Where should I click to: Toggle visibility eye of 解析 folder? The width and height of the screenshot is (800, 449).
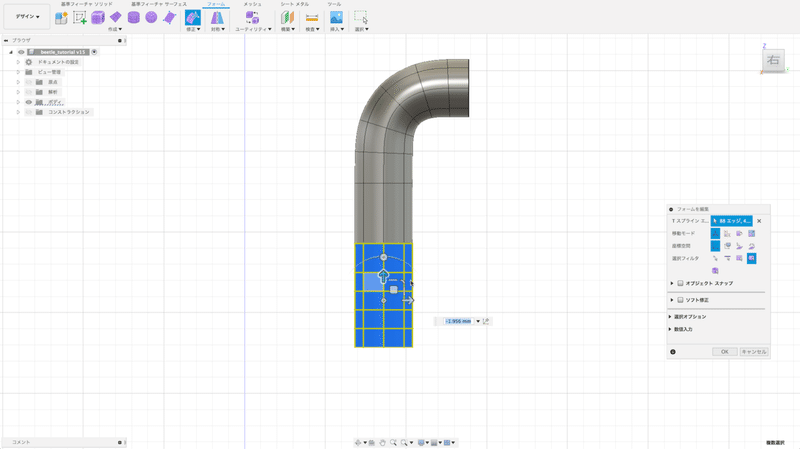coord(29,92)
